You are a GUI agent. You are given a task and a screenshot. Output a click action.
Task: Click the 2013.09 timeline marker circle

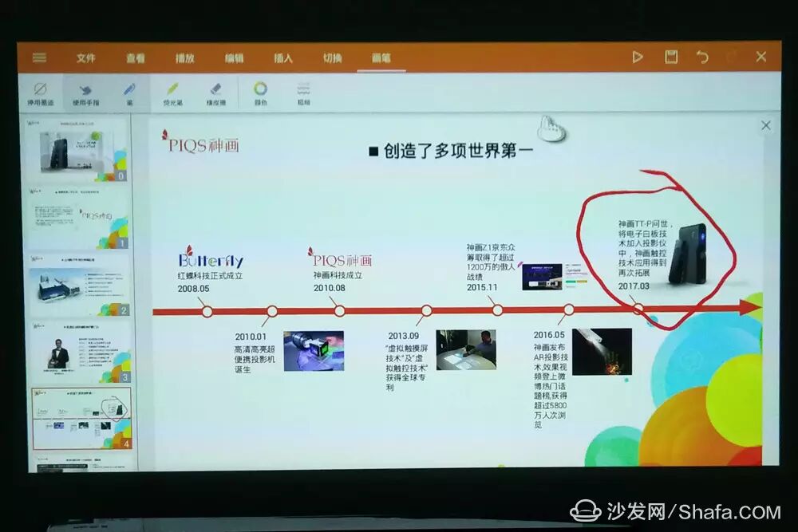pyautogui.click(x=426, y=310)
